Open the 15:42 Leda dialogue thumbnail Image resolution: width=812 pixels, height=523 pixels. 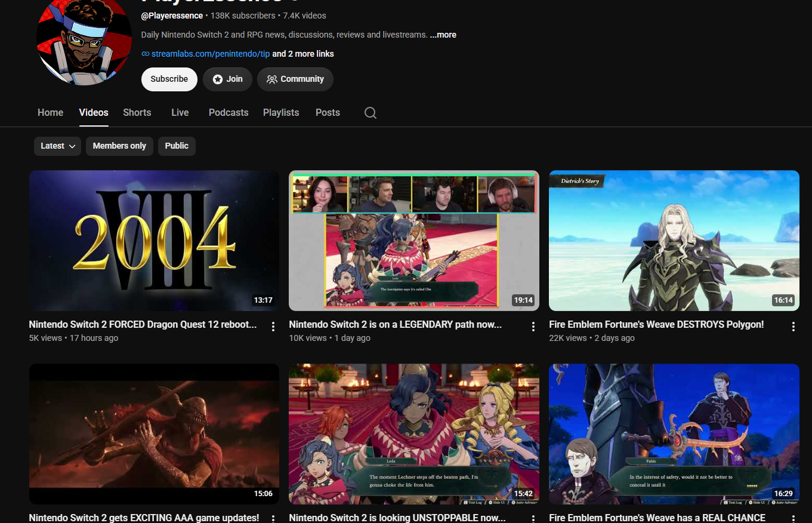[414, 434]
